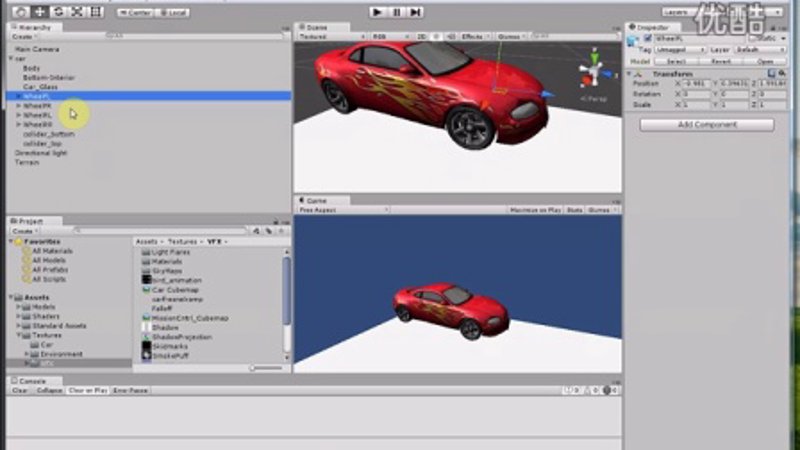This screenshot has height=450, width=800.
Task: Click the Step frame button
Action: click(415, 12)
